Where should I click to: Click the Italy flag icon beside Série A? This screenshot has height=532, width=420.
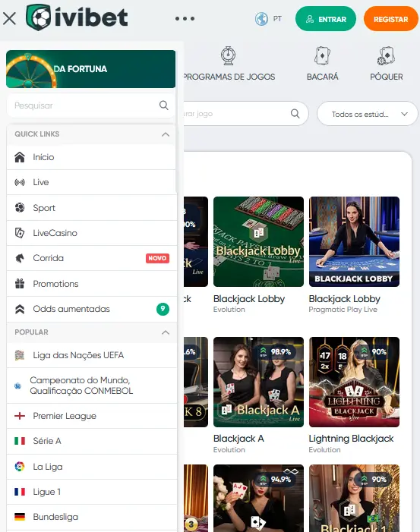pos(20,441)
